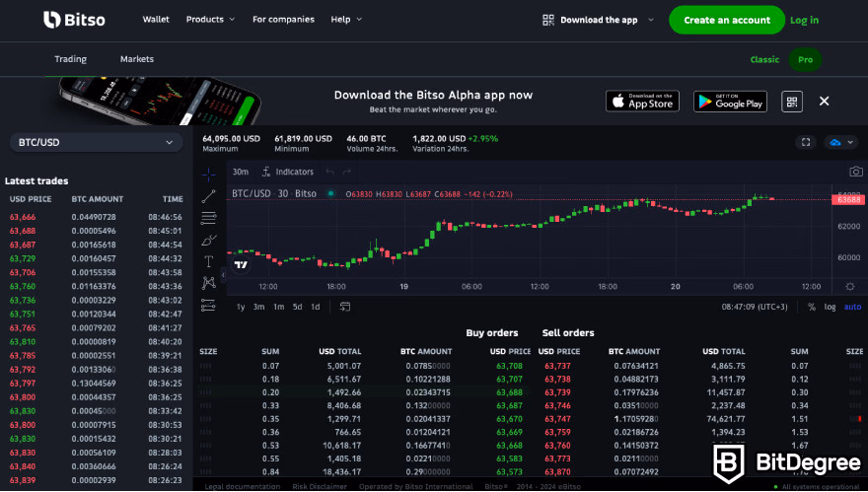Set chart range to 3m
This screenshot has width=868, height=492.
(x=258, y=307)
